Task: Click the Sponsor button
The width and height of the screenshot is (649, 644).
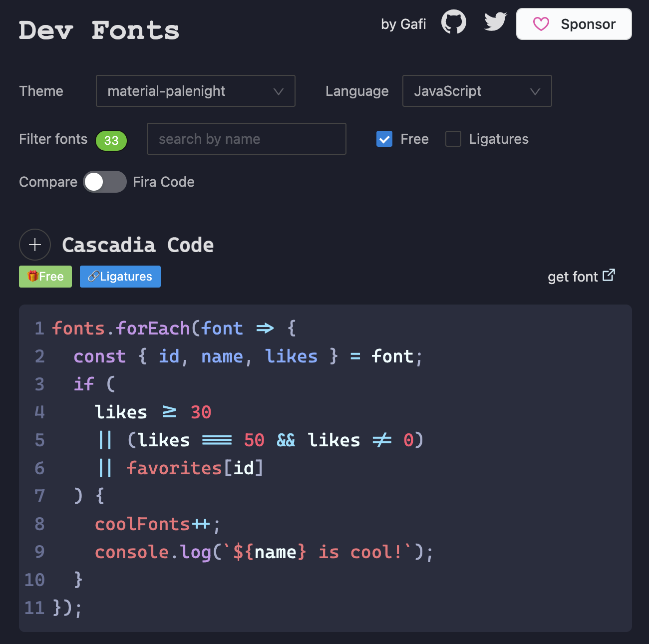Action: tap(574, 24)
